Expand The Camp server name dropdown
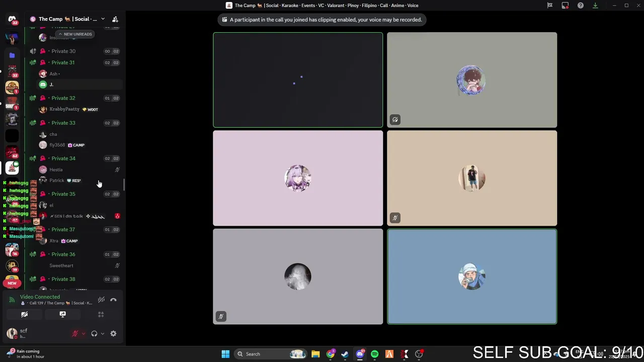The image size is (644, 362). pos(103,19)
